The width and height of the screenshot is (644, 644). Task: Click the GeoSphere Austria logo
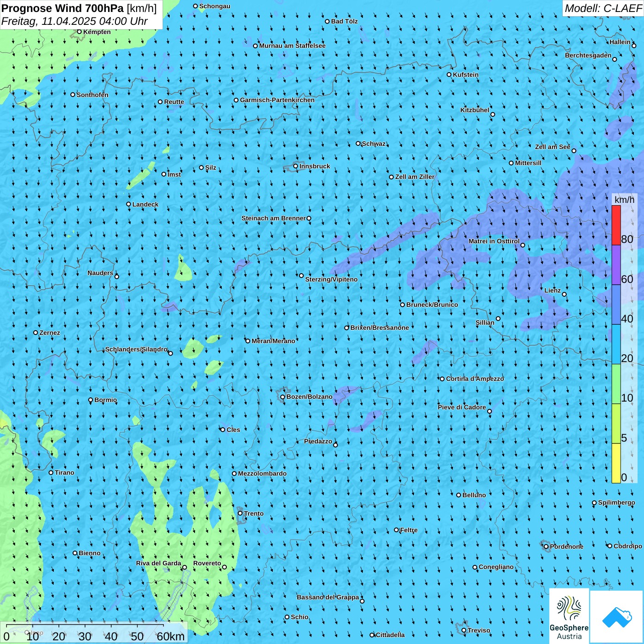click(569, 616)
